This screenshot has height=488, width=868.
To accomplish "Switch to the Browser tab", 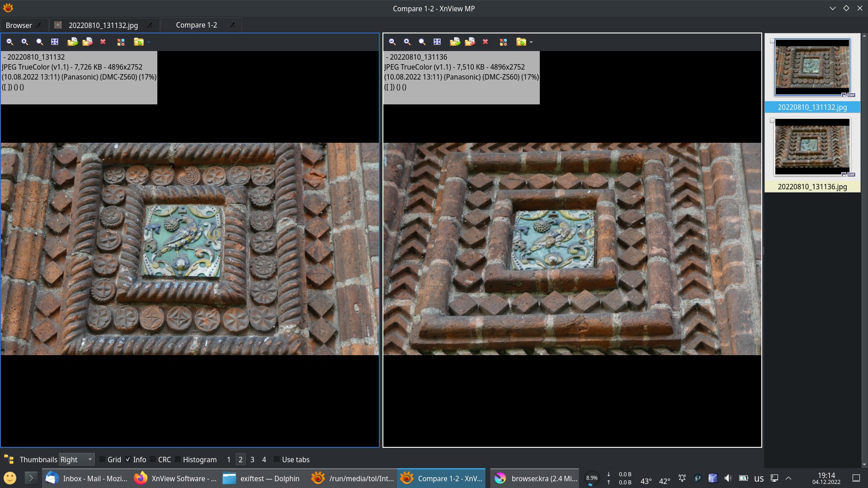I will point(19,25).
